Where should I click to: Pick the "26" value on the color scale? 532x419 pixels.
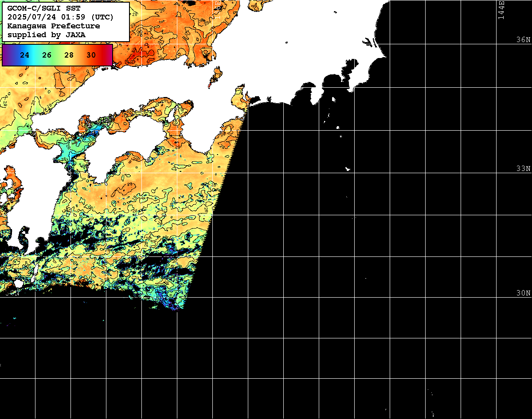(x=47, y=55)
